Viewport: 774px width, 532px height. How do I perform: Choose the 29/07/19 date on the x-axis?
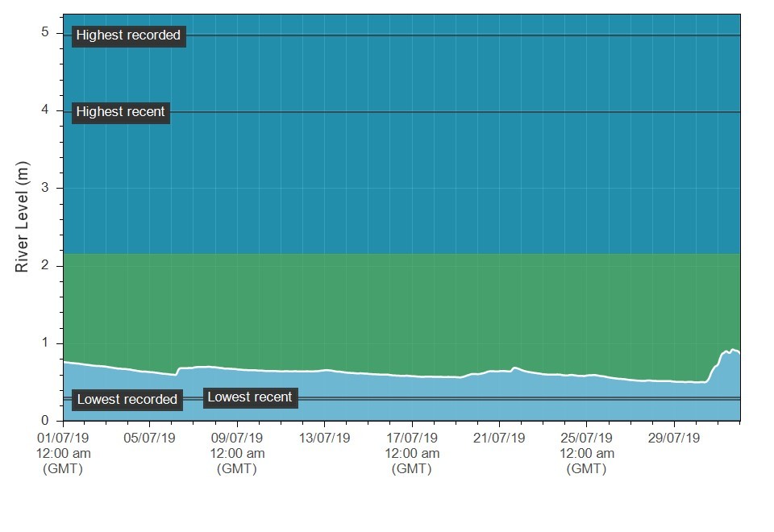pos(673,438)
